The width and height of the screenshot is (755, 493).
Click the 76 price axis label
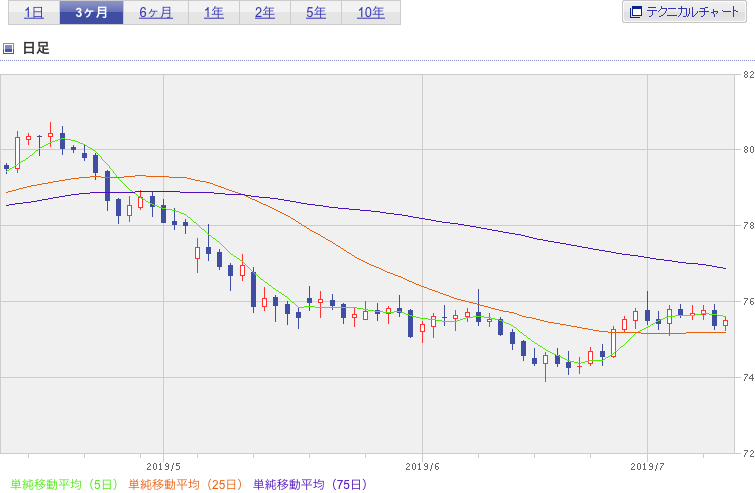[749, 301]
